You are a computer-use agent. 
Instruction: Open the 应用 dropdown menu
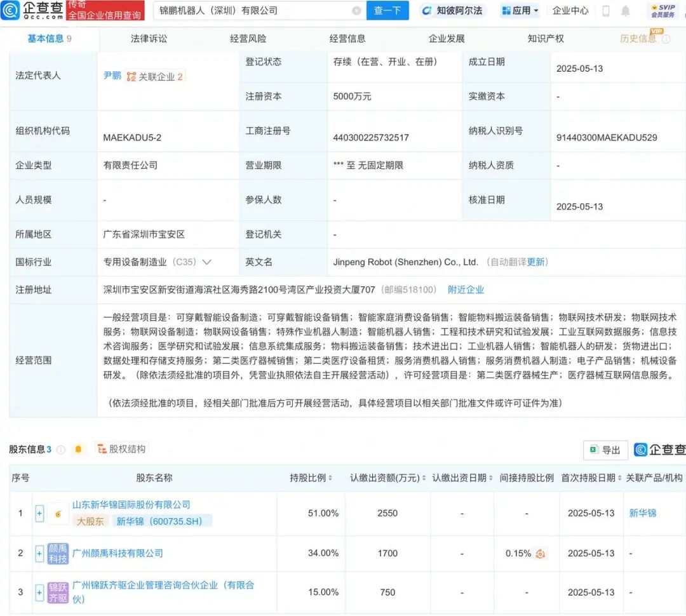tap(520, 11)
